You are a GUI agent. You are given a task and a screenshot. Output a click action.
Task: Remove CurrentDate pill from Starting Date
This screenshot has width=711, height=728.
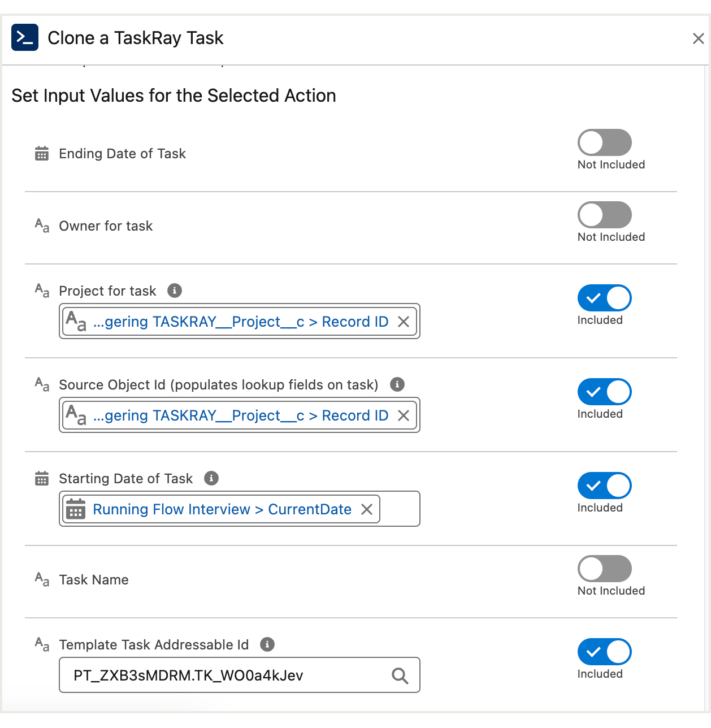[x=367, y=509]
